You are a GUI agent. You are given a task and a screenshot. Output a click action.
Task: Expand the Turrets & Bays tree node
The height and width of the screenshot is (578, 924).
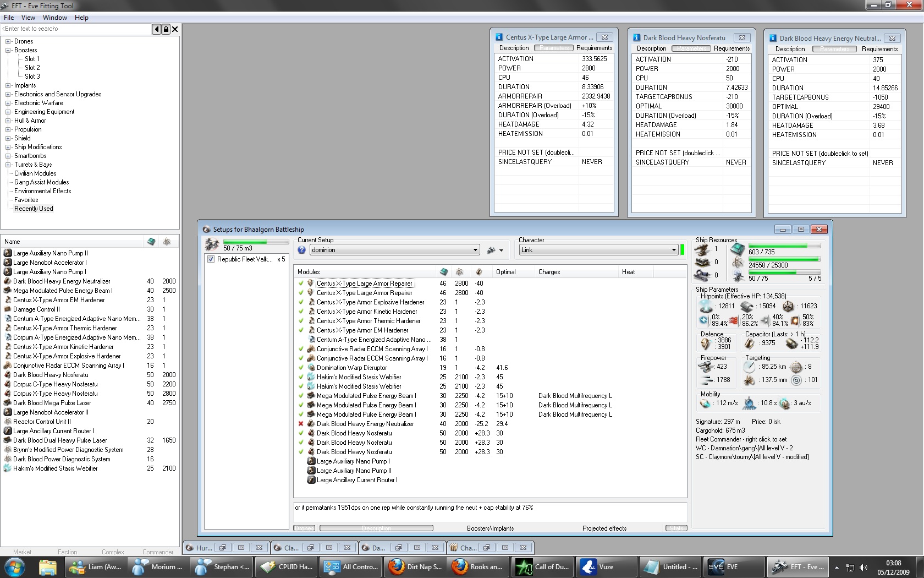[x=8, y=165]
